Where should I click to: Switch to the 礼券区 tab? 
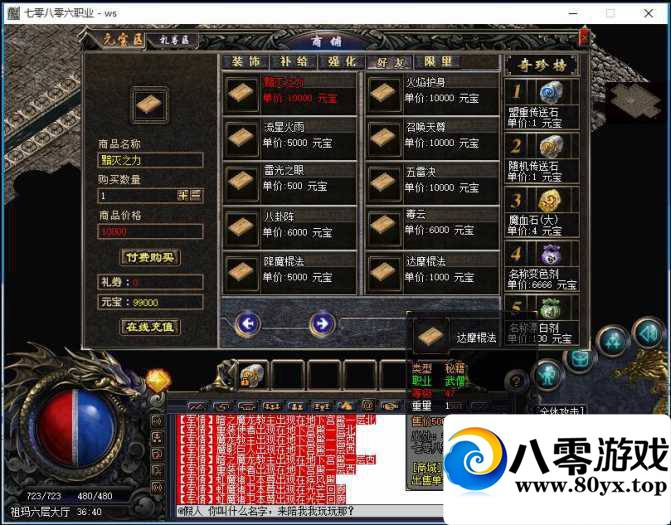(173, 41)
